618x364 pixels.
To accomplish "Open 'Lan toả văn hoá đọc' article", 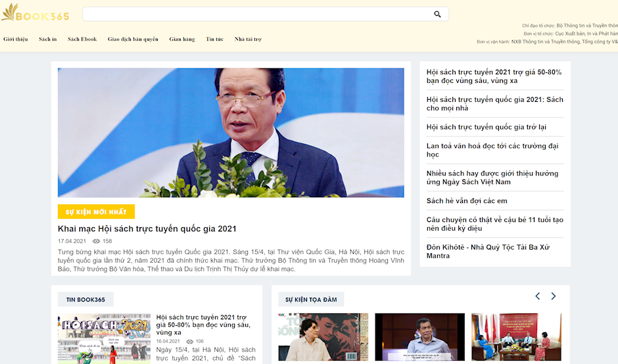I will pyautogui.click(x=492, y=150).
